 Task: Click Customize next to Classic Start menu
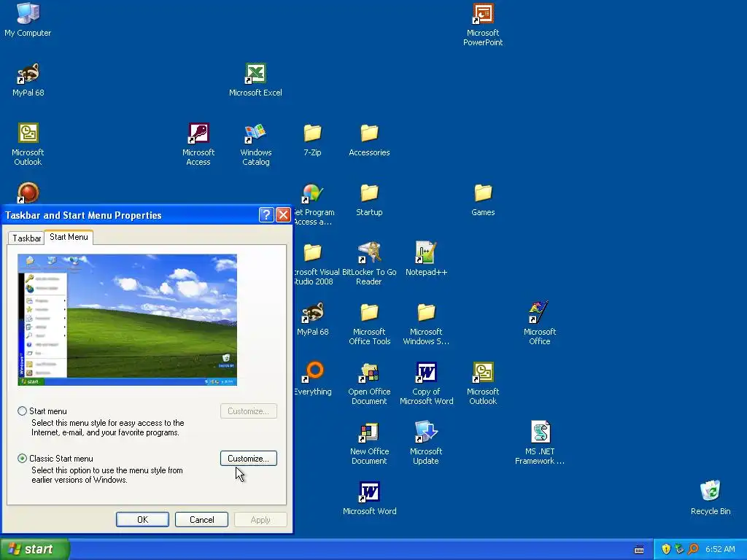(x=248, y=459)
